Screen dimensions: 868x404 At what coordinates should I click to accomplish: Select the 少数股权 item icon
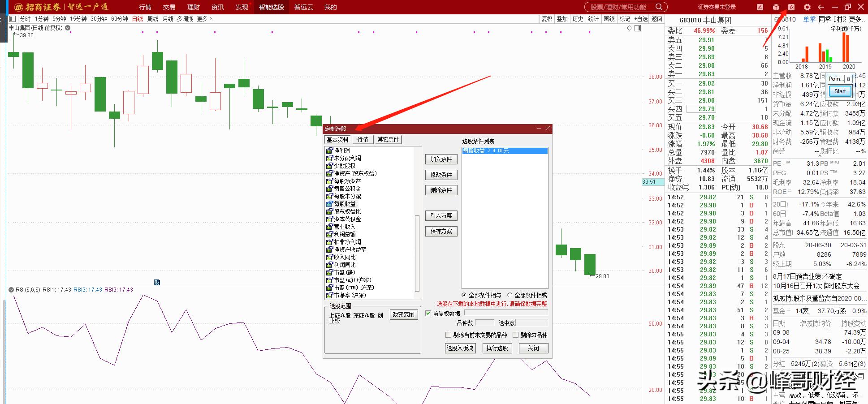pos(329,166)
